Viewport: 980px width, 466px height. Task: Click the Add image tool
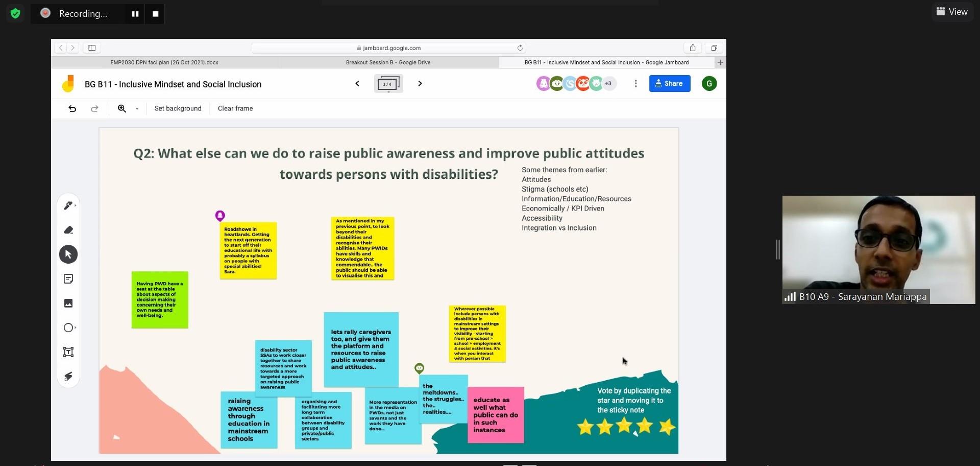pos(68,304)
